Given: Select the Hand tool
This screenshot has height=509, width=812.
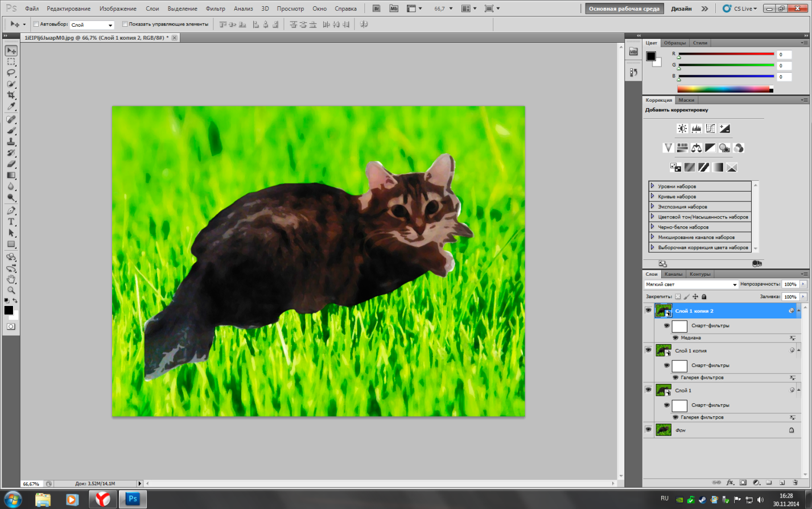Looking at the screenshot, I should [11, 279].
